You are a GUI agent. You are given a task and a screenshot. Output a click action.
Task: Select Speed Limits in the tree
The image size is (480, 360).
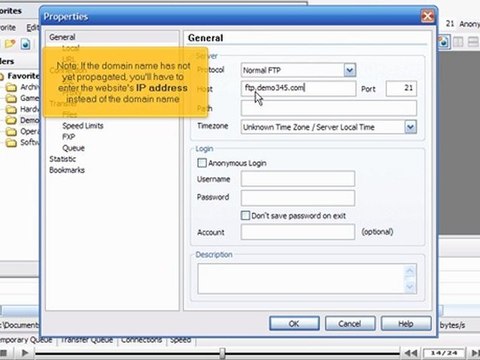[x=83, y=126]
